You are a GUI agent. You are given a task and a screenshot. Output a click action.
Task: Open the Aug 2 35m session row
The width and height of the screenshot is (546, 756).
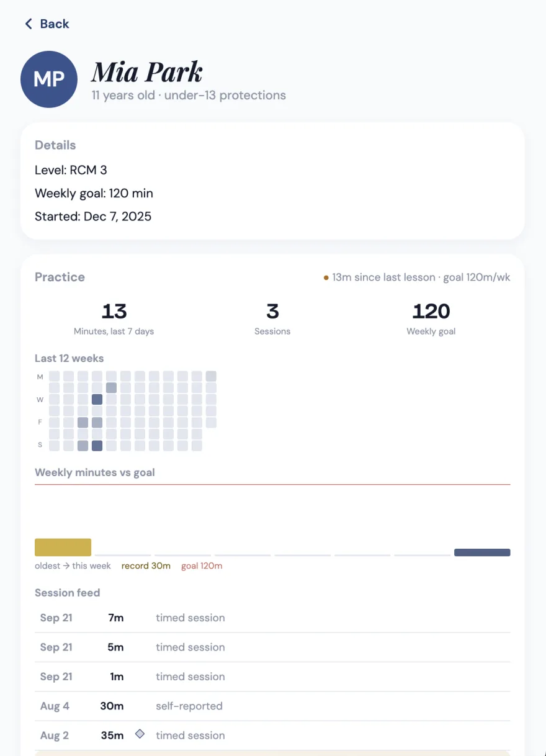click(x=272, y=736)
